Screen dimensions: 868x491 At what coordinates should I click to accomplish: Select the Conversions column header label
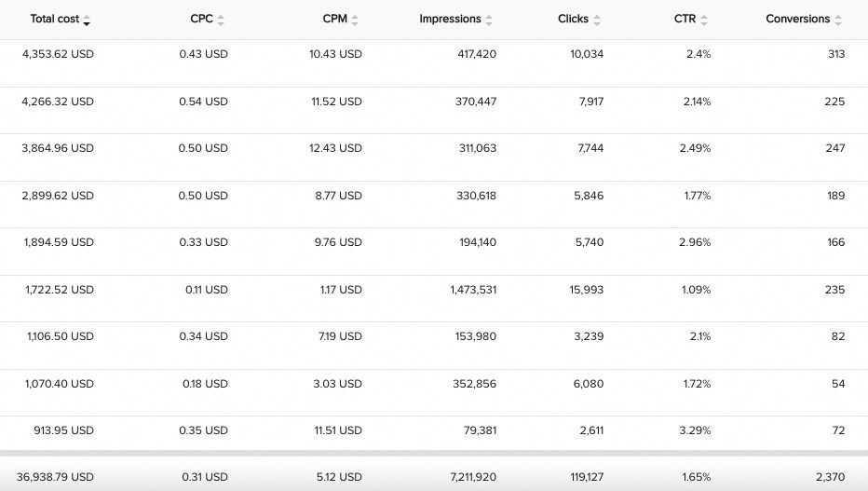[798, 19]
